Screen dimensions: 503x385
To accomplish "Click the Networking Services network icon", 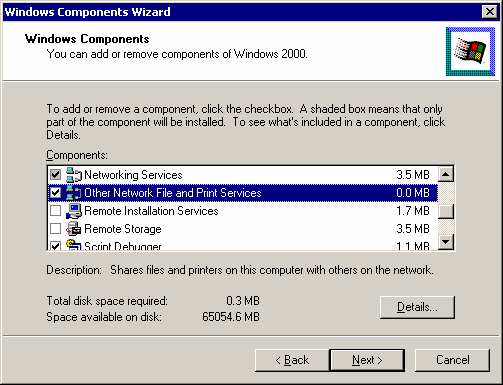I will [74, 175].
